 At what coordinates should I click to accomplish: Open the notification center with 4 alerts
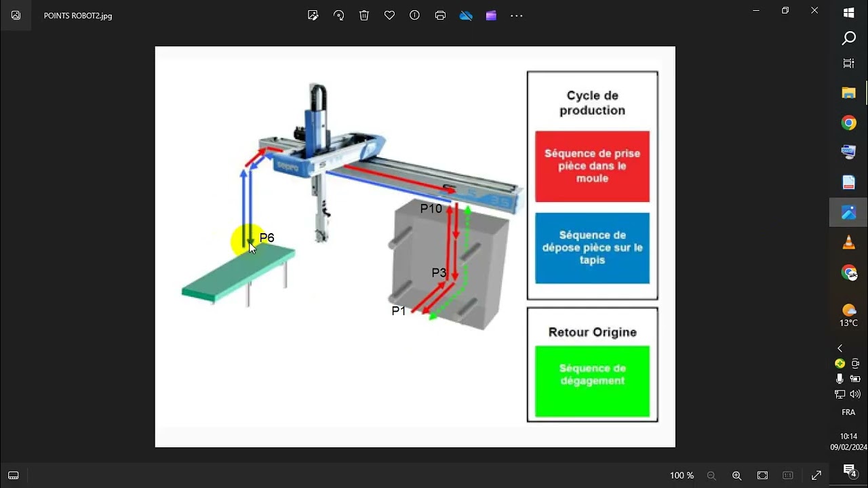849,470
